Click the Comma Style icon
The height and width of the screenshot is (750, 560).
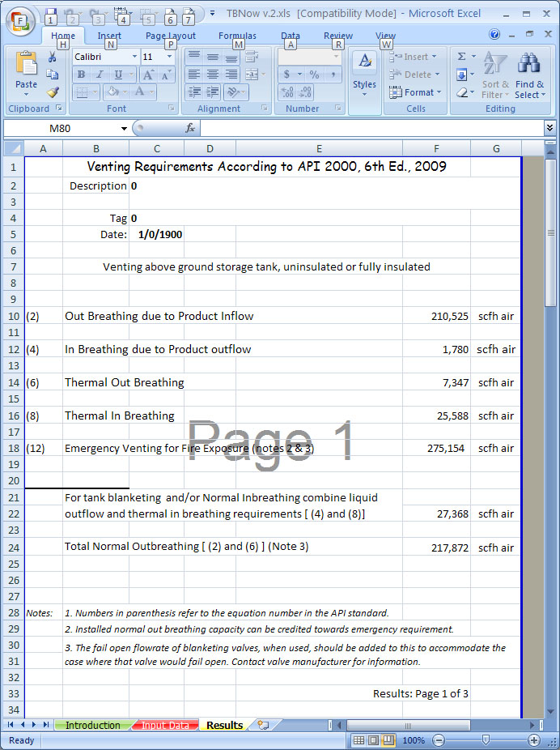pyautogui.click(x=333, y=75)
